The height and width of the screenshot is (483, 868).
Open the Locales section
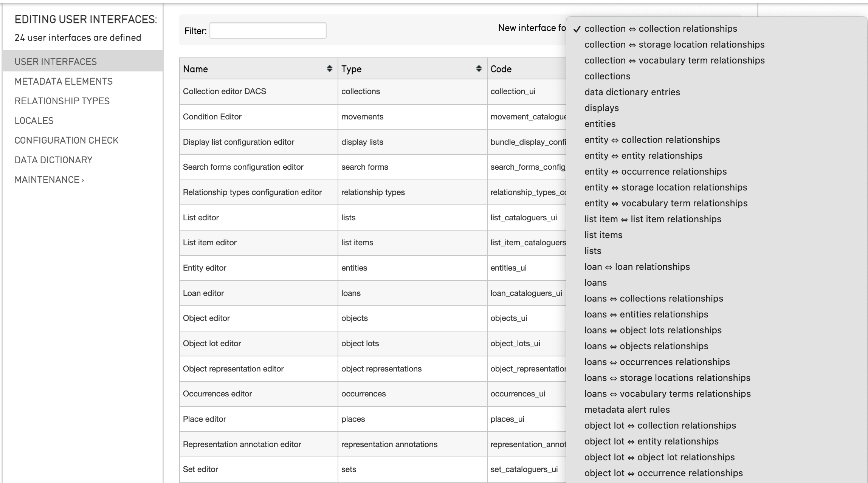[x=34, y=121]
